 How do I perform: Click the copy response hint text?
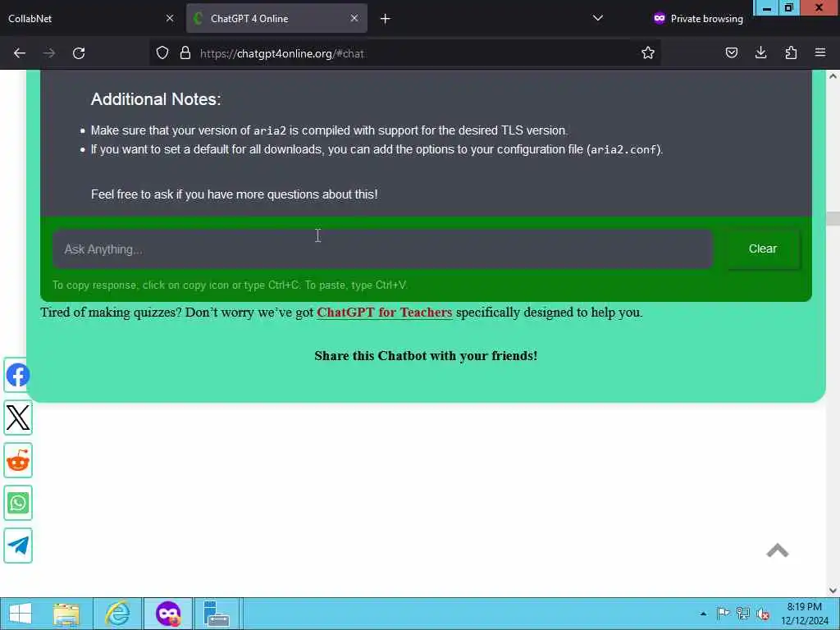pos(231,285)
